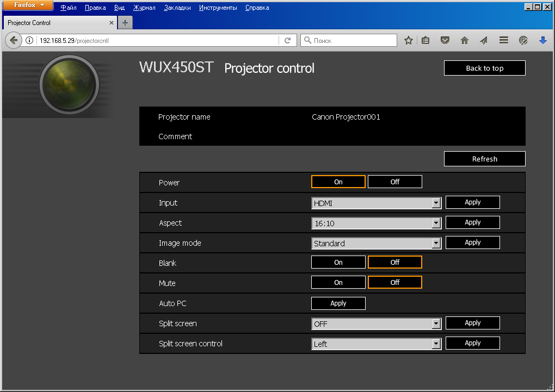
Task: Click the magnifier icon in search box
Action: point(307,40)
